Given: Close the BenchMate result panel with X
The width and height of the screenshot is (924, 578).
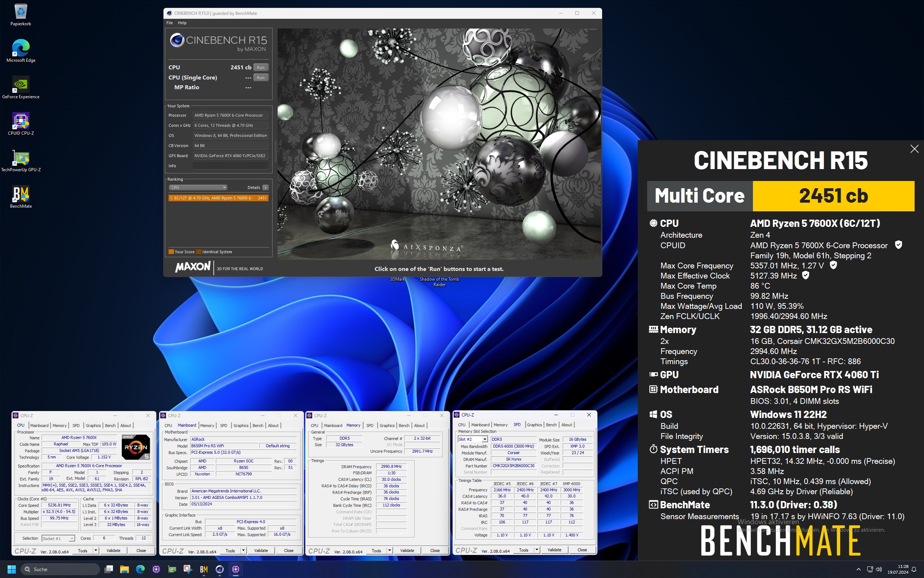Looking at the screenshot, I should tap(914, 149).
